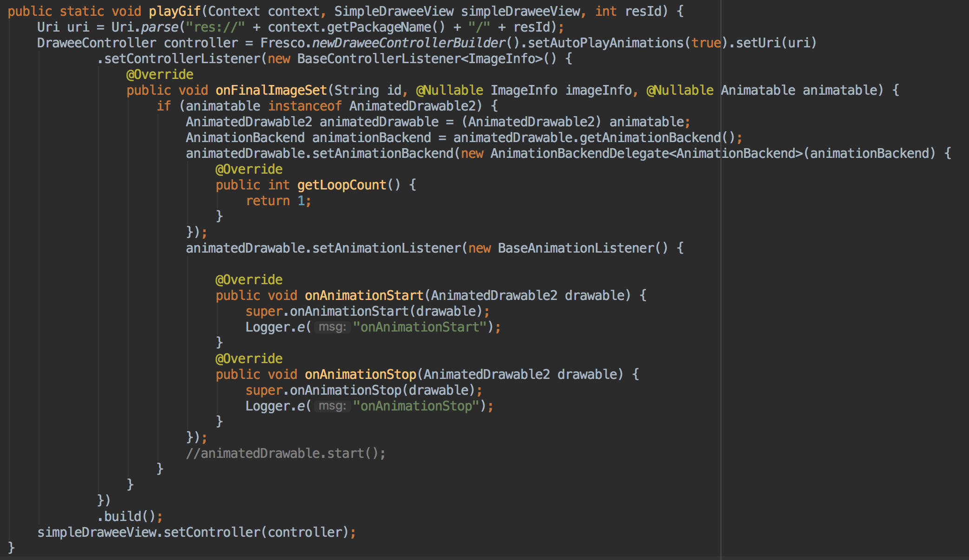Screen dimensions: 969x560
Task: Click the instanceof keyword
Action: tap(305, 106)
